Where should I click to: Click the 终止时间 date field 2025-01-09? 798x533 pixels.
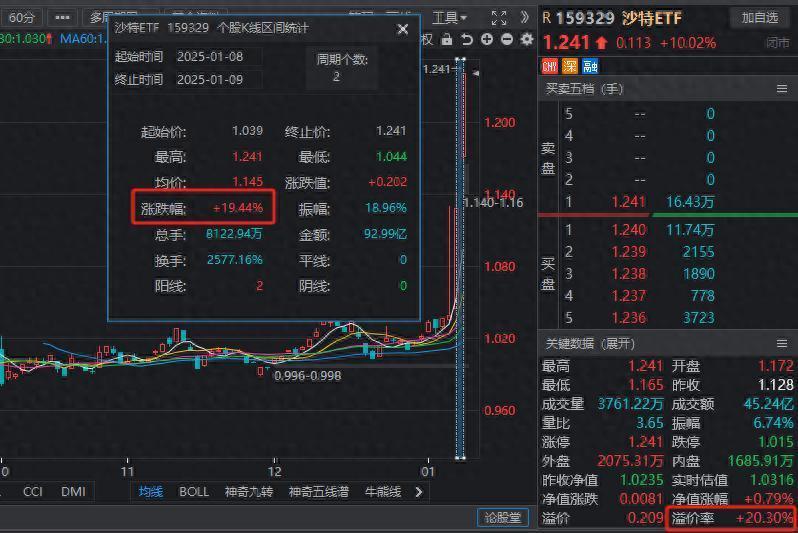(x=218, y=79)
